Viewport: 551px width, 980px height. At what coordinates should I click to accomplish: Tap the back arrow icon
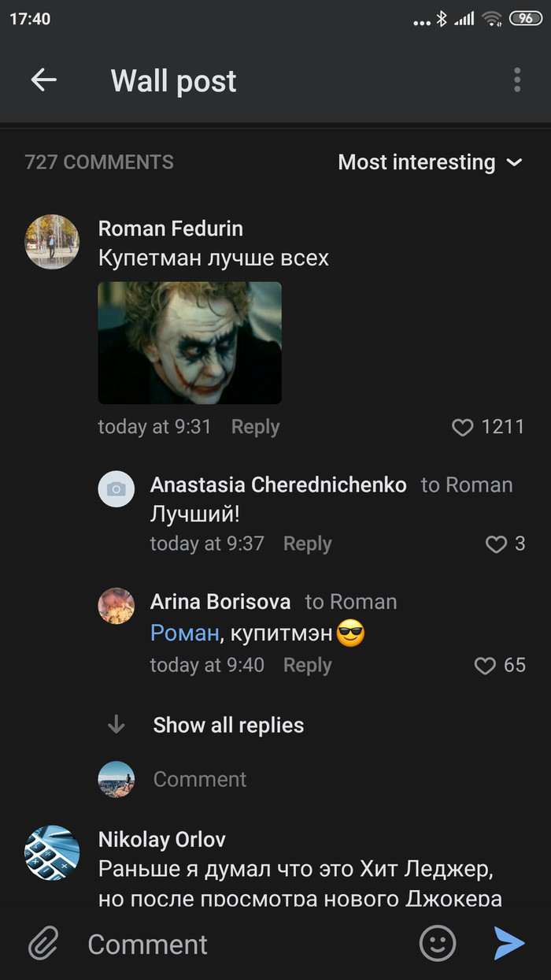pyautogui.click(x=44, y=80)
